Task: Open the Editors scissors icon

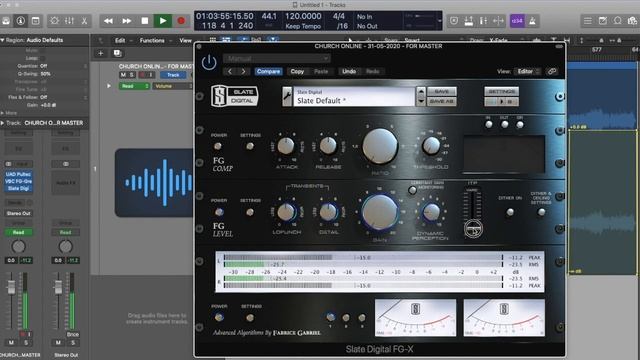Action: 84,21
